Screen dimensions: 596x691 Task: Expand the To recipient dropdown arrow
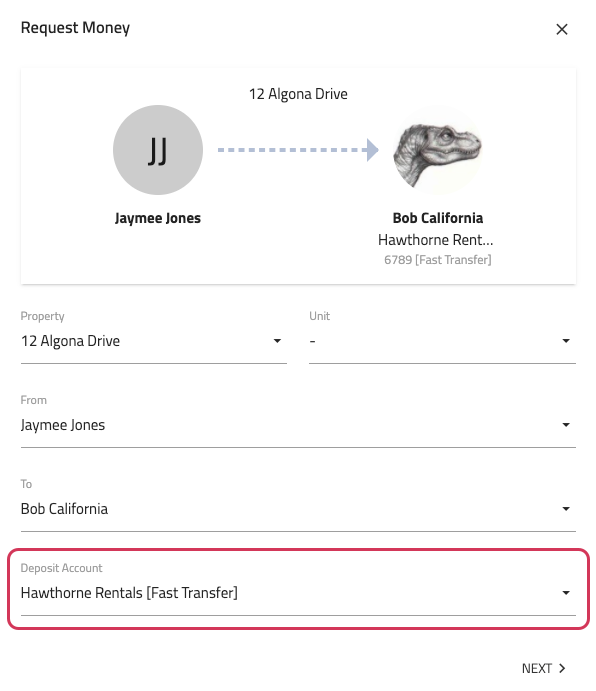(x=566, y=509)
